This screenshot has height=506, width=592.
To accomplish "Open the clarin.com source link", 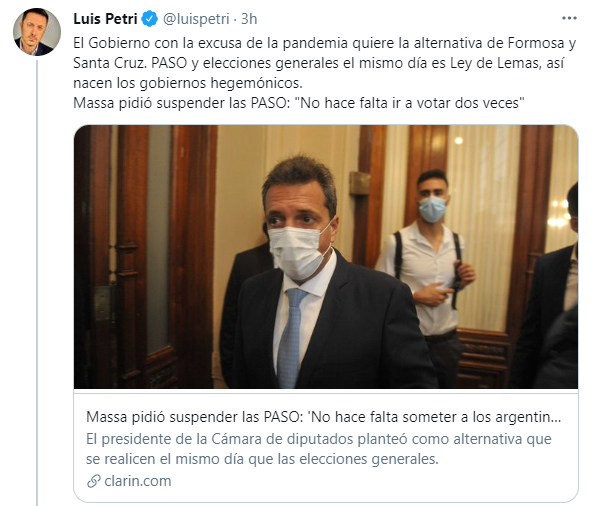I will (138, 481).
